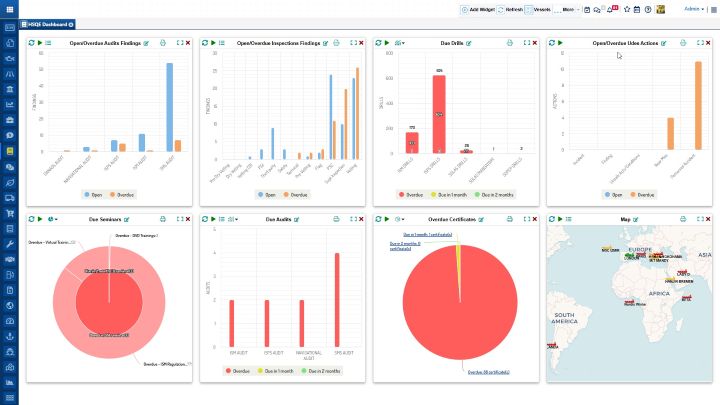Screen dimensions: 720x405
Task: Open chart type dropdown in Due Seminars
Action: (x=52, y=218)
